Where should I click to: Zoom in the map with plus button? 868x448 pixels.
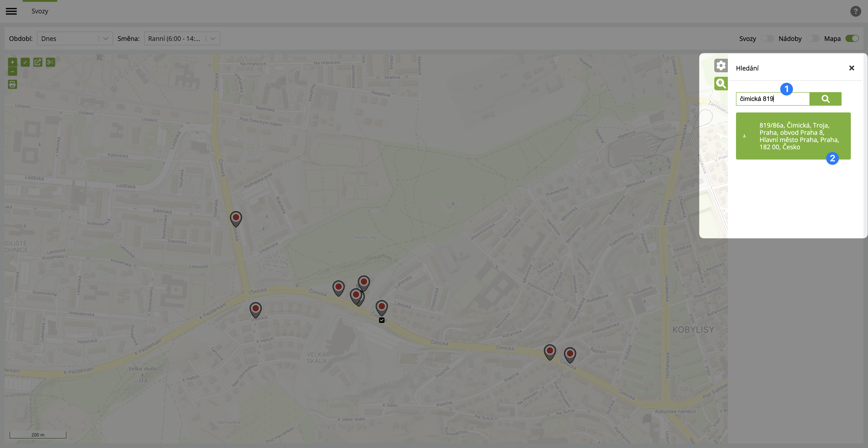tap(12, 62)
